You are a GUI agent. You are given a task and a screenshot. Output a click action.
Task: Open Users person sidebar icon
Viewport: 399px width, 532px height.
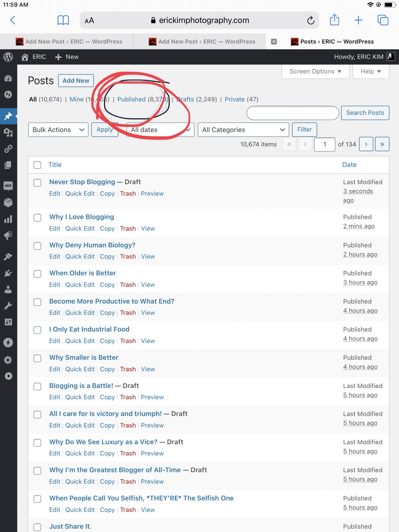(x=8, y=289)
